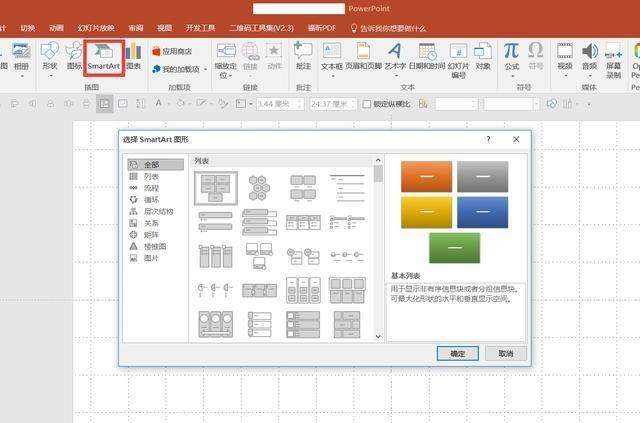
Task: Open the 视图 view tab
Action: click(x=164, y=28)
